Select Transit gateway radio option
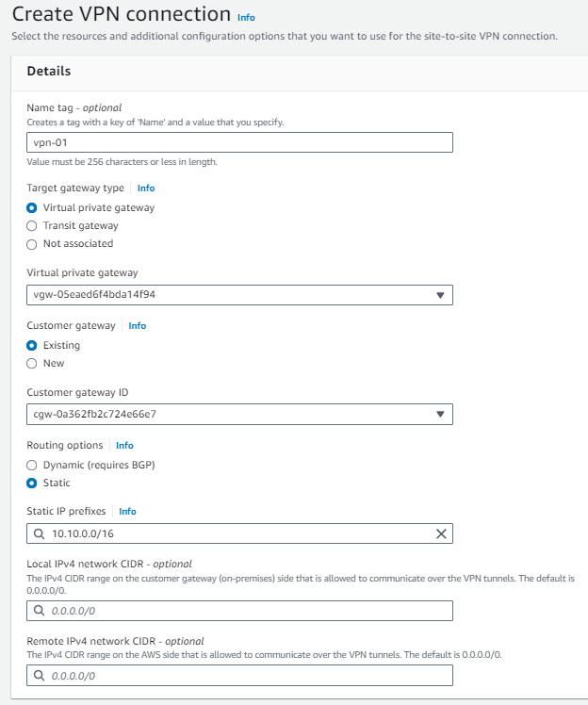The image size is (588, 705). coord(32,225)
